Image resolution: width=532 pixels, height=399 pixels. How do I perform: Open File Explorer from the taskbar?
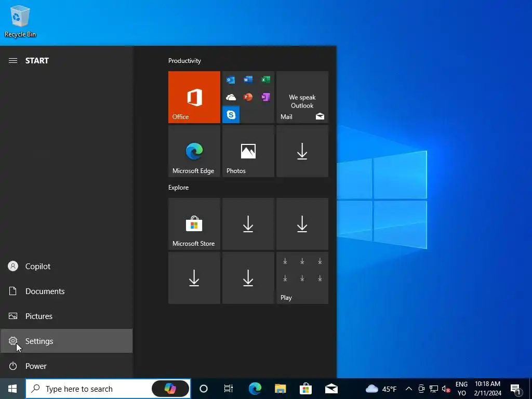point(280,389)
